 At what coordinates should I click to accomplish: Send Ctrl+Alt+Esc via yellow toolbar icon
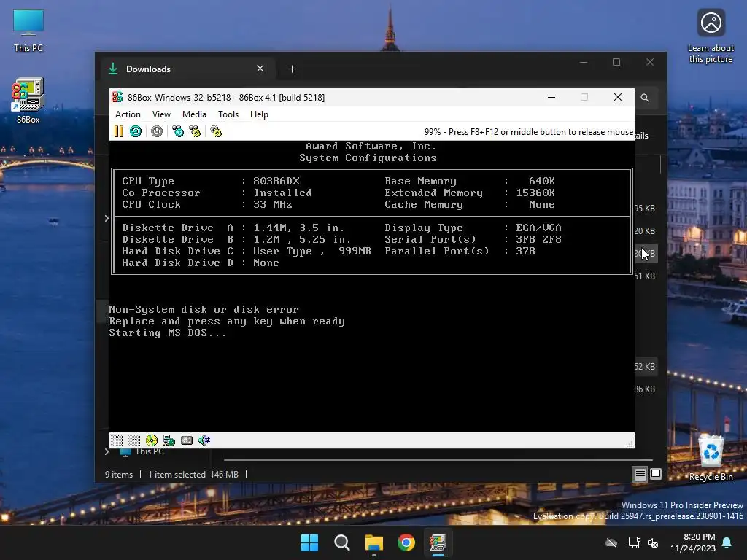(x=195, y=131)
